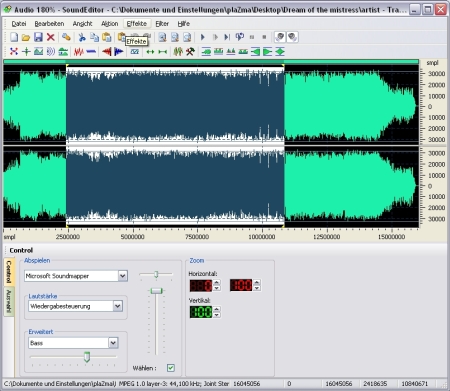Viewport: 450px width, 391px height.
Task: Click the red fade arrow icon
Action: [x=107, y=51]
